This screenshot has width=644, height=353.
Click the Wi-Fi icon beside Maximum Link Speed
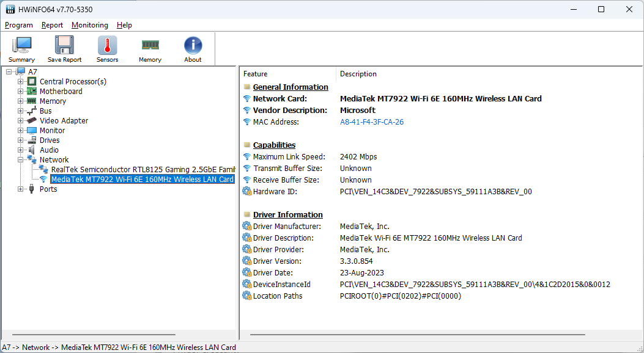[x=247, y=156]
